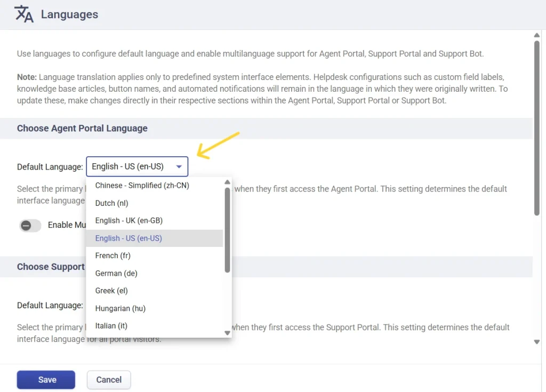Select German (de) from the language list
The image size is (546, 392).
116,273
